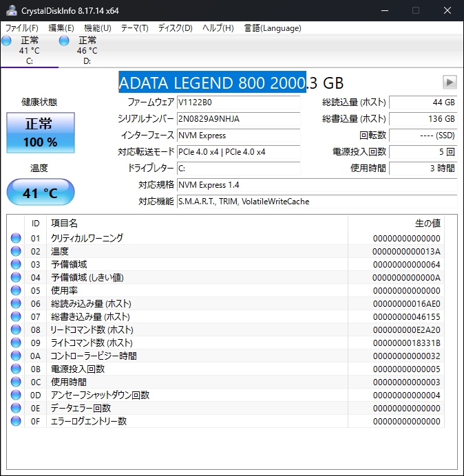
Task: Click status orb for 03 予備領域 row
Action: tap(16, 264)
